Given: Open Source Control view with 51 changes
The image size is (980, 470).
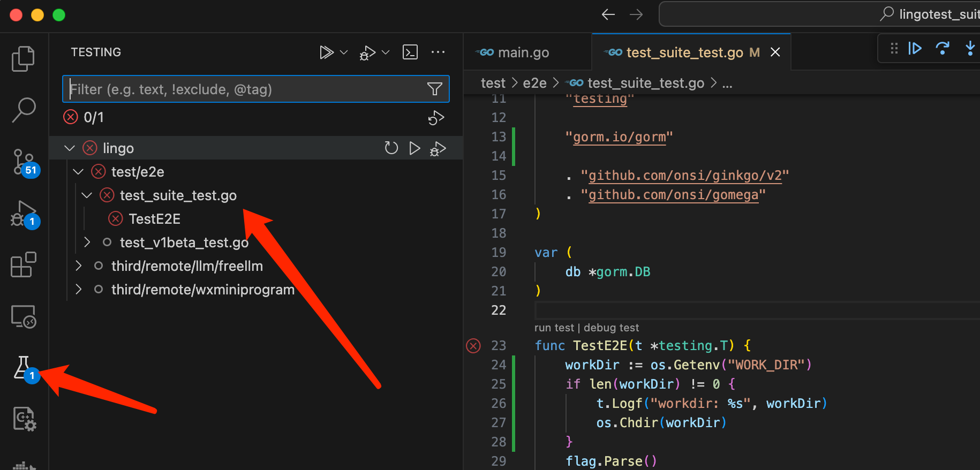Looking at the screenshot, I should pos(25,163).
